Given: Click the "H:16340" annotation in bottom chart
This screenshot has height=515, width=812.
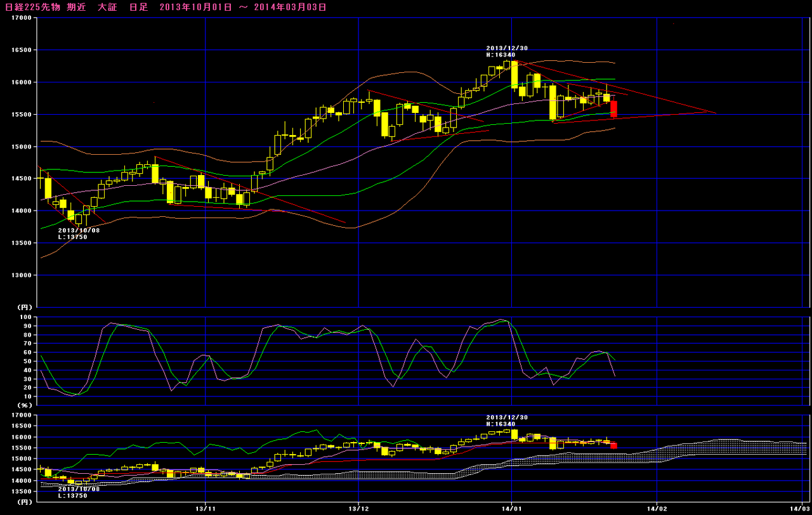Looking at the screenshot, I should click(x=501, y=424).
